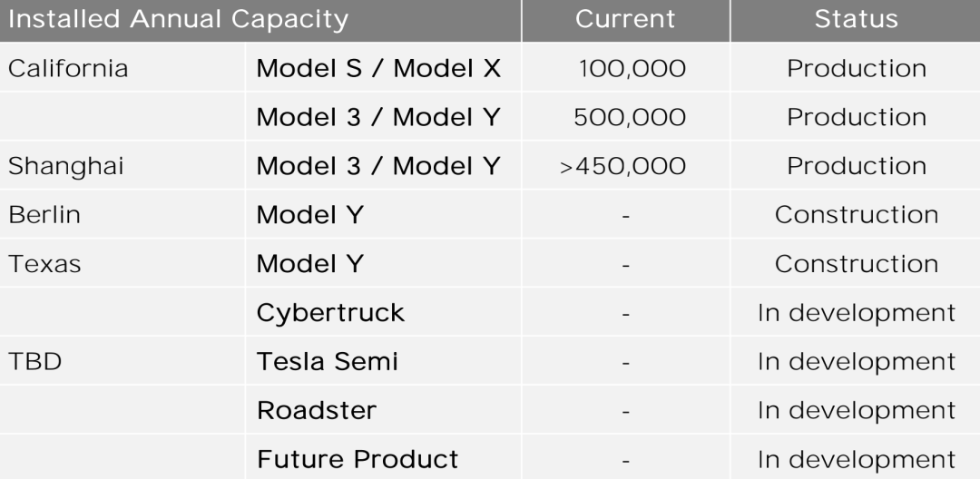This screenshot has height=479, width=980.
Task: Select the 'Current' column header
Action: click(x=624, y=20)
